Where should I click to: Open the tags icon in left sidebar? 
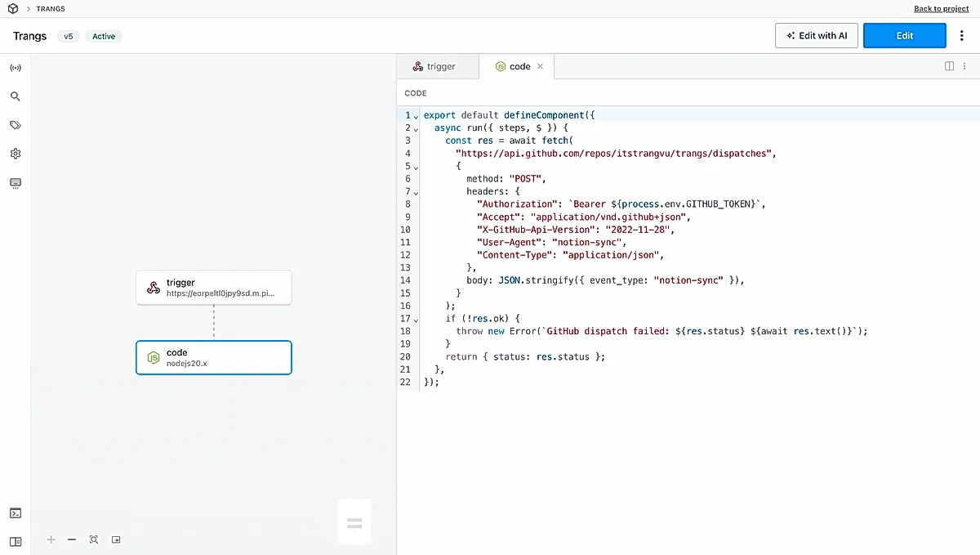pos(16,125)
